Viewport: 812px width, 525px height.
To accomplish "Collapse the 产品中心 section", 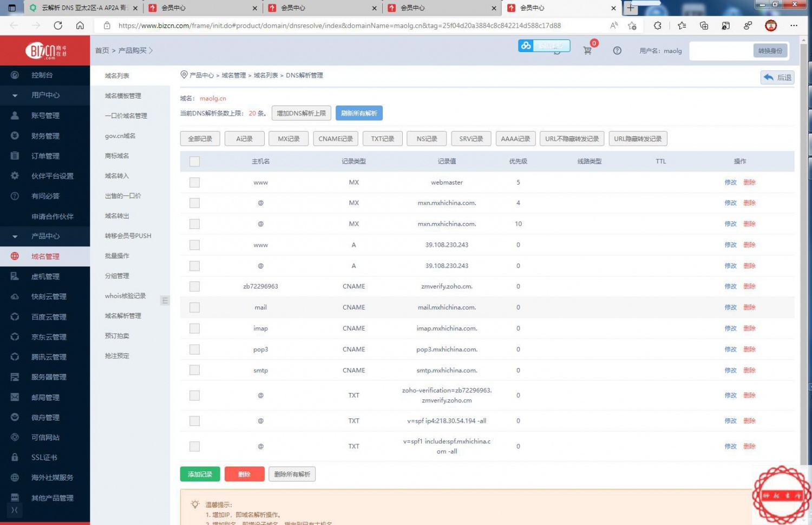I will point(45,237).
